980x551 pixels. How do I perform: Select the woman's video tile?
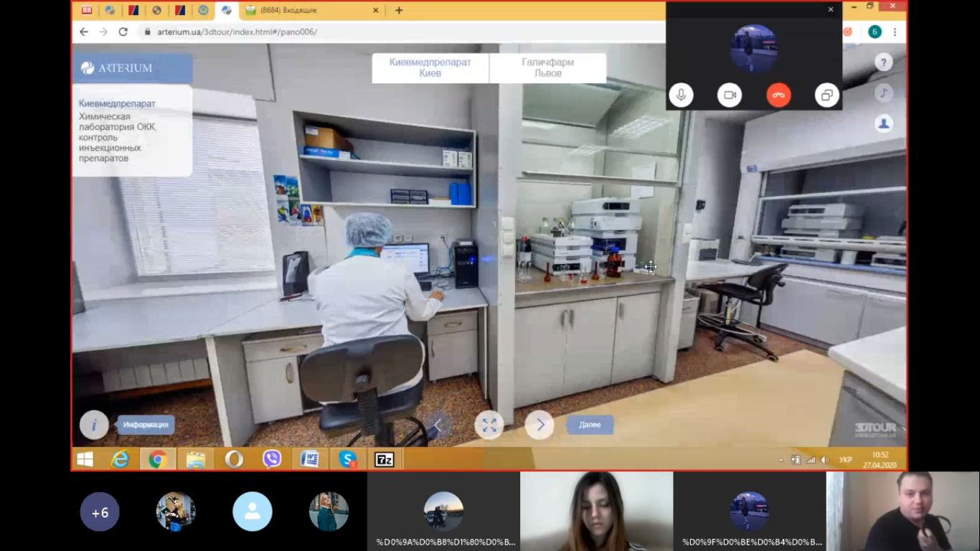tap(597, 511)
